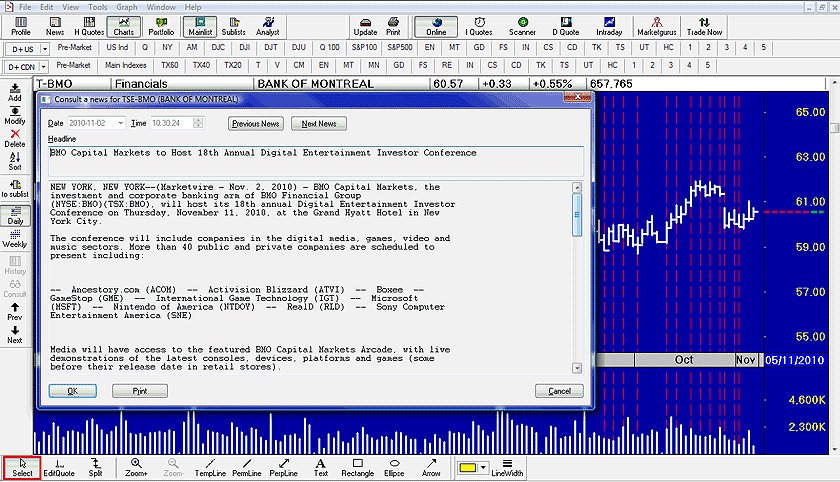Open H Quotes in toolbar
The width and height of the screenshot is (840, 482).
[89, 26]
